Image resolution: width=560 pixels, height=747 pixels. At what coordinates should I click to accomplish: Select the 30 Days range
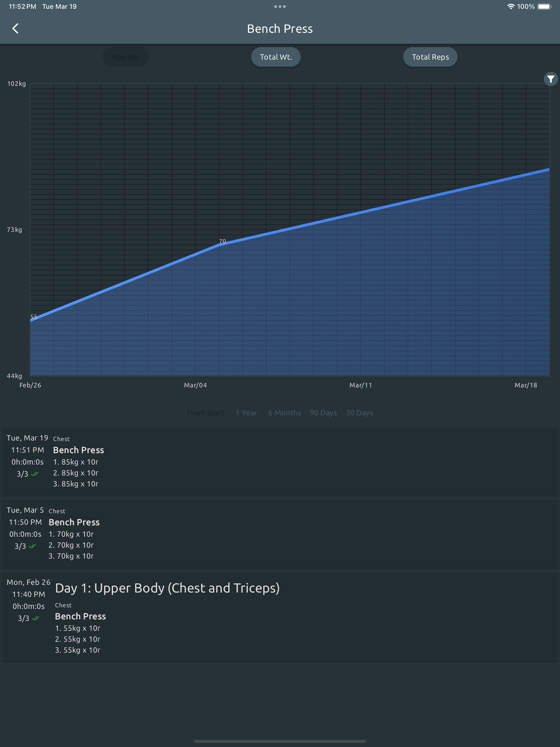coord(359,413)
